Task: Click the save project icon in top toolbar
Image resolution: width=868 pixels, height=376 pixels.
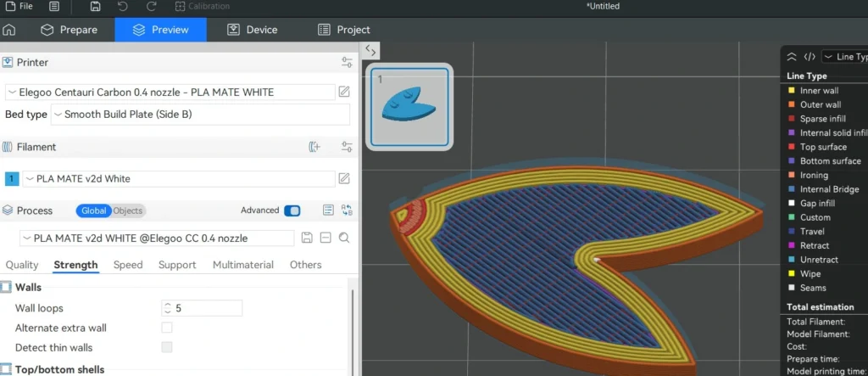Action: 95,7
